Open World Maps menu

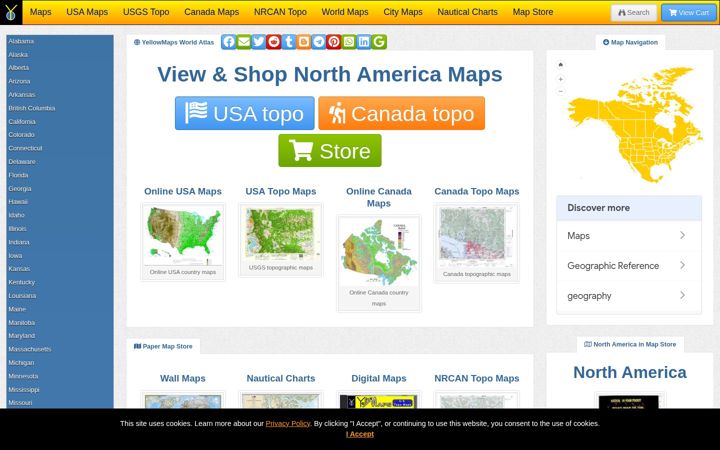(345, 12)
